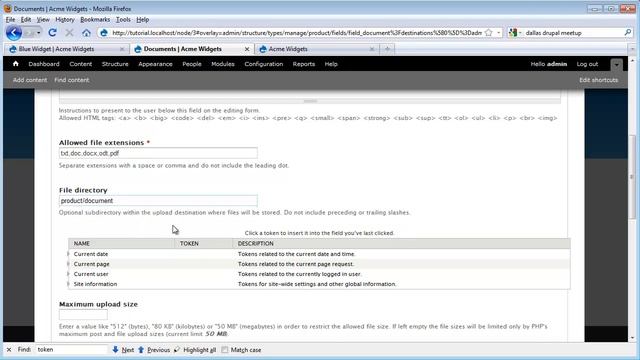The height and width of the screenshot is (360, 640).
Task: Open a new tab with the plus button
Action: [x=387, y=49]
